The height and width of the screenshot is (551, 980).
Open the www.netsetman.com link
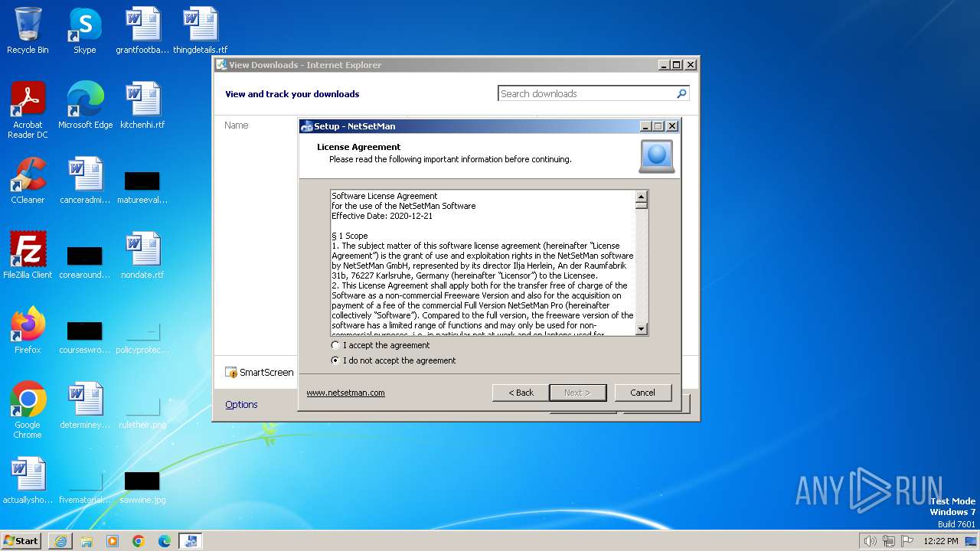pyautogui.click(x=345, y=393)
